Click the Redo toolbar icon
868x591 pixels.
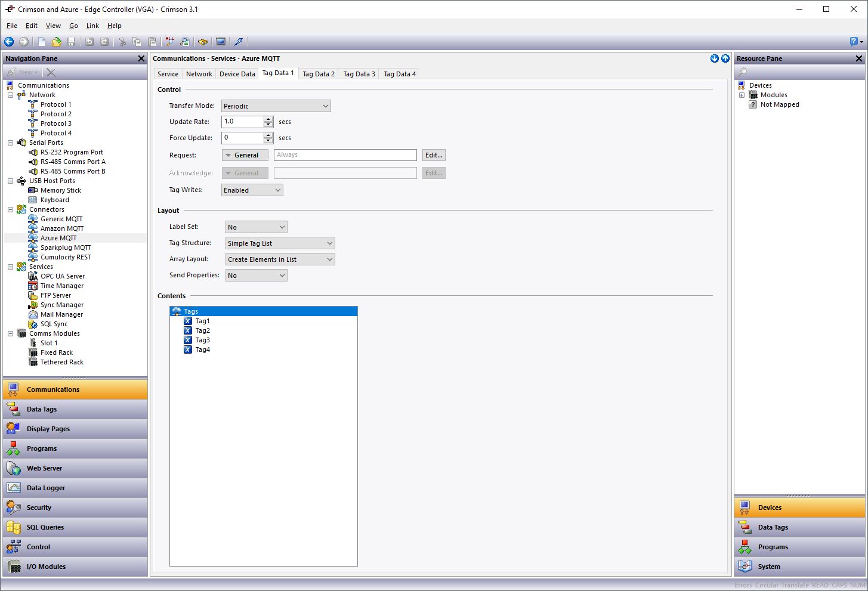tap(104, 42)
